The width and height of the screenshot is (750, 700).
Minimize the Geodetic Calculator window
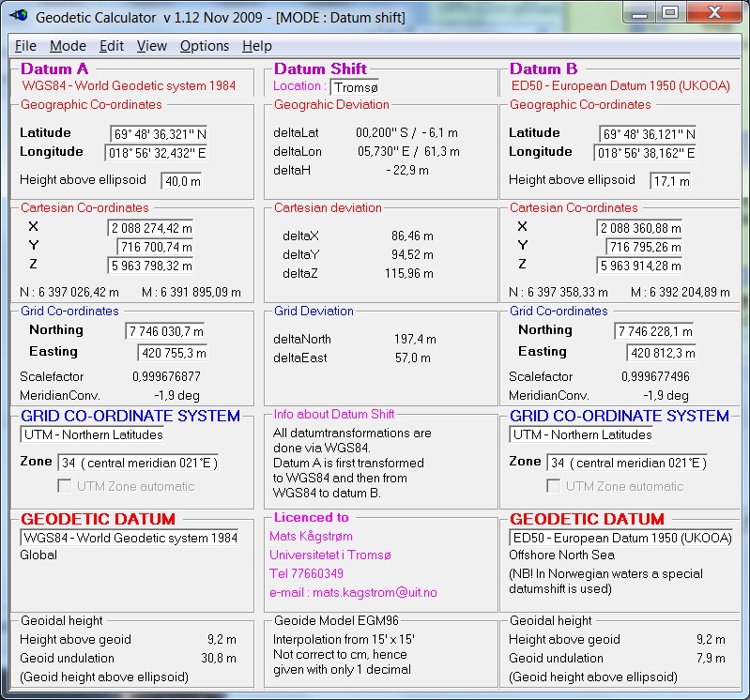click(640, 13)
